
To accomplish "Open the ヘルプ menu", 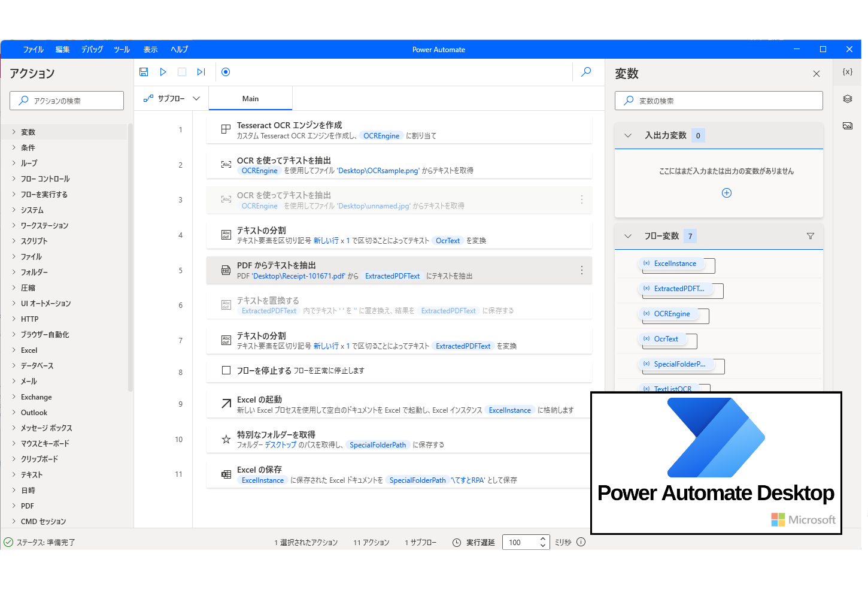I will (180, 50).
